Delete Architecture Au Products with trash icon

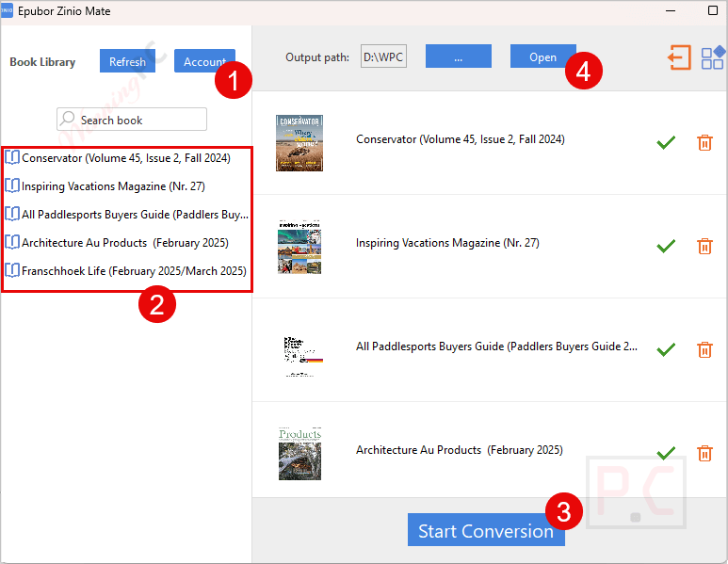pyautogui.click(x=704, y=453)
